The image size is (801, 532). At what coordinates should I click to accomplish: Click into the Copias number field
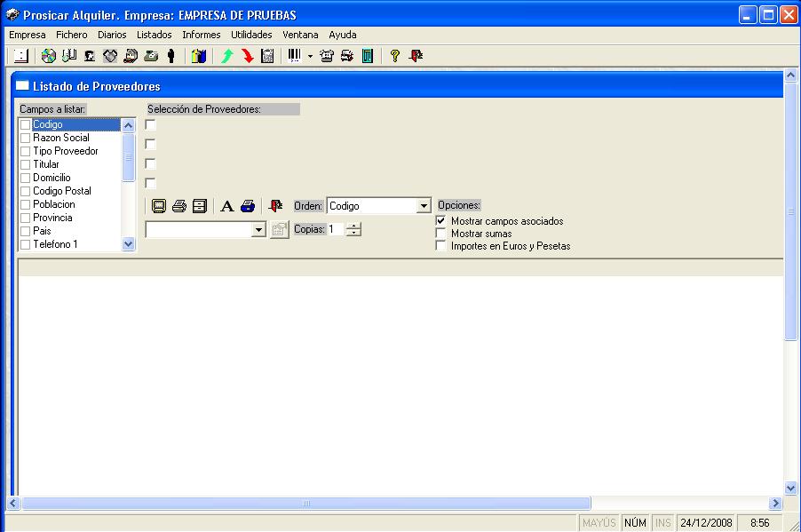tap(337, 229)
